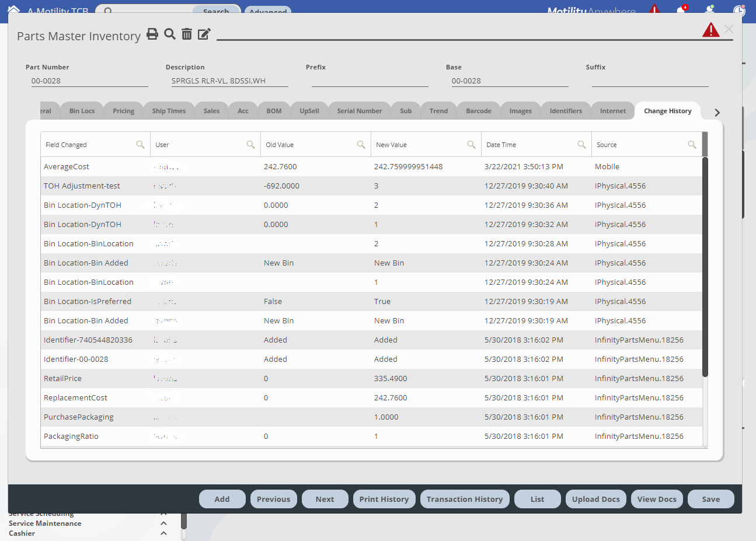The width and height of the screenshot is (756, 541).
Task: Click the print icon beside Parts Master Inventory
Action: [x=152, y=34]
